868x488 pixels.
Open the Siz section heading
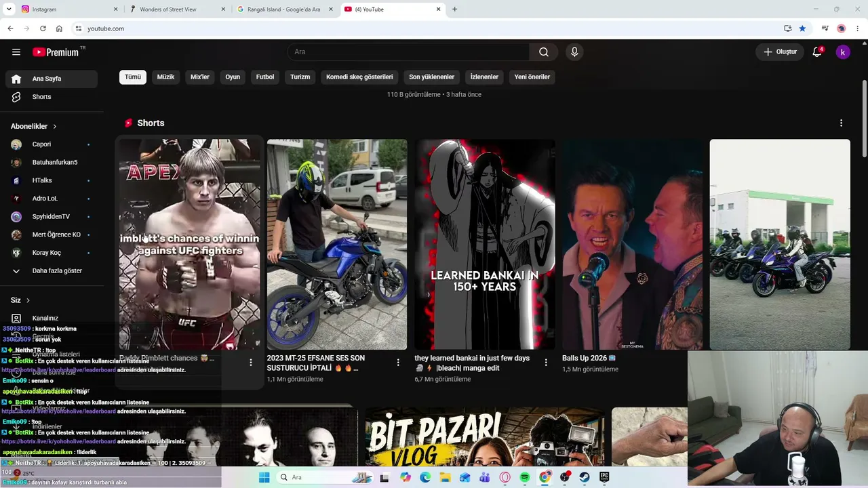[20, 300]
